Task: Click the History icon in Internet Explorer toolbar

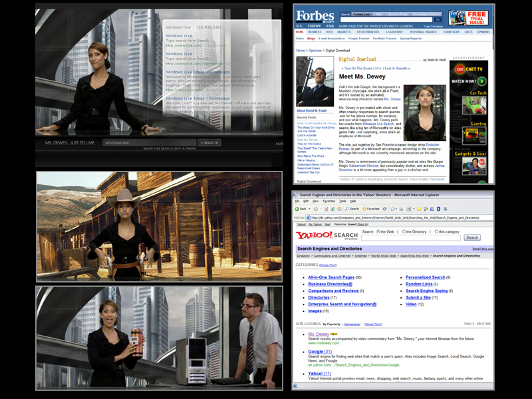Action: pos(384,209)
